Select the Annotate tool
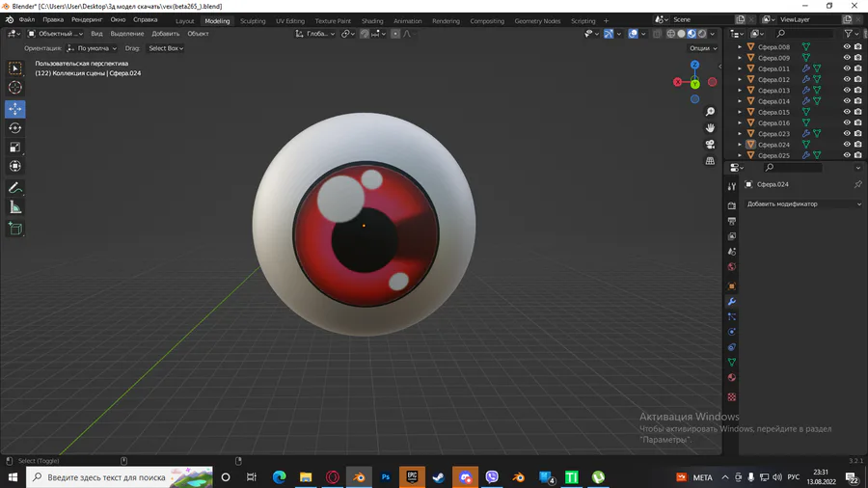 click(x=14, y=188)
